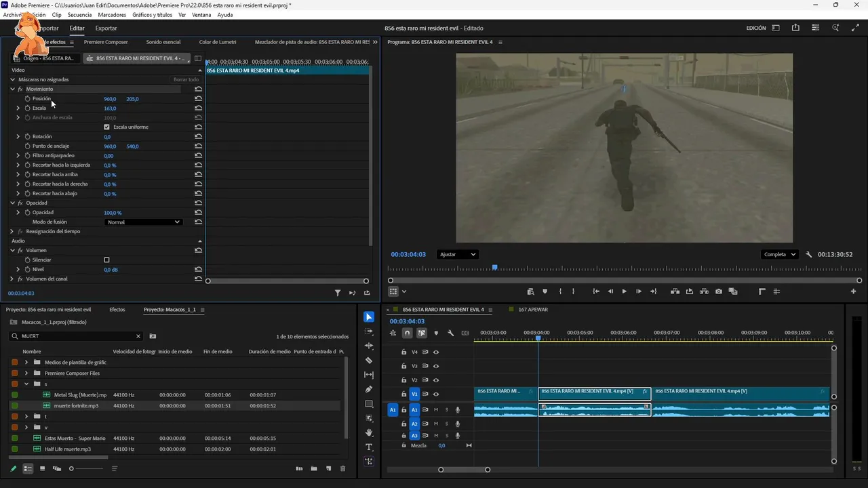
Task: Expand the Premiere Composer Files bin
Action: (26, 373)
